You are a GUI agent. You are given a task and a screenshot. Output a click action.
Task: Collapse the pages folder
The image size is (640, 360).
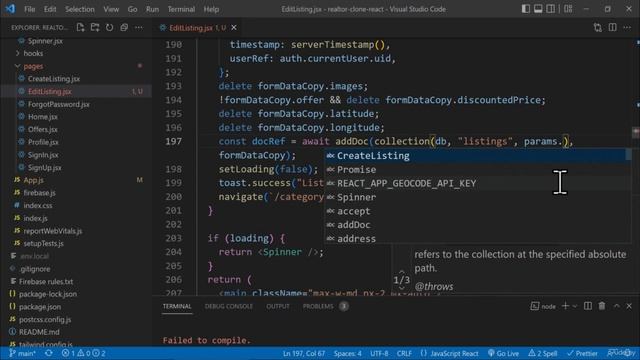[33, 66]
